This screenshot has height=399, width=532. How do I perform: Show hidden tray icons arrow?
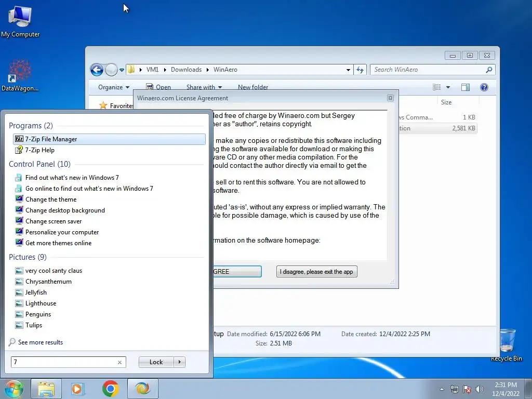(x=442, y=389)
